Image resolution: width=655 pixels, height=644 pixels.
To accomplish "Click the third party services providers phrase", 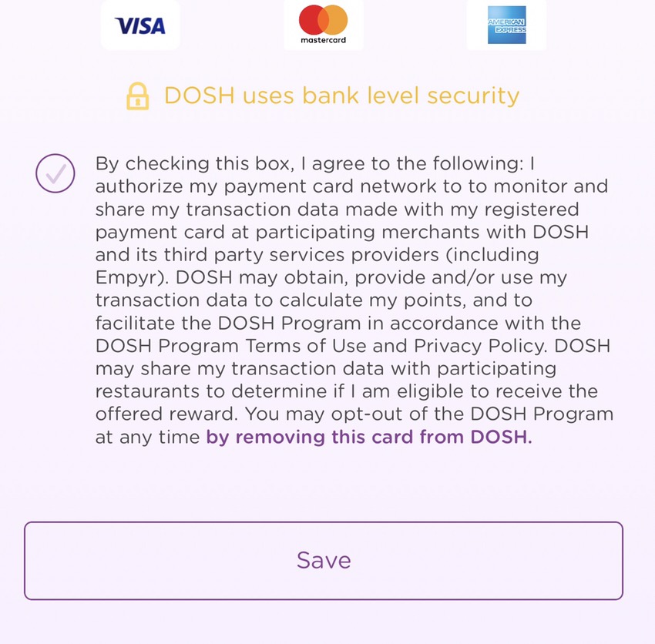I will click(x=301, y=255).
